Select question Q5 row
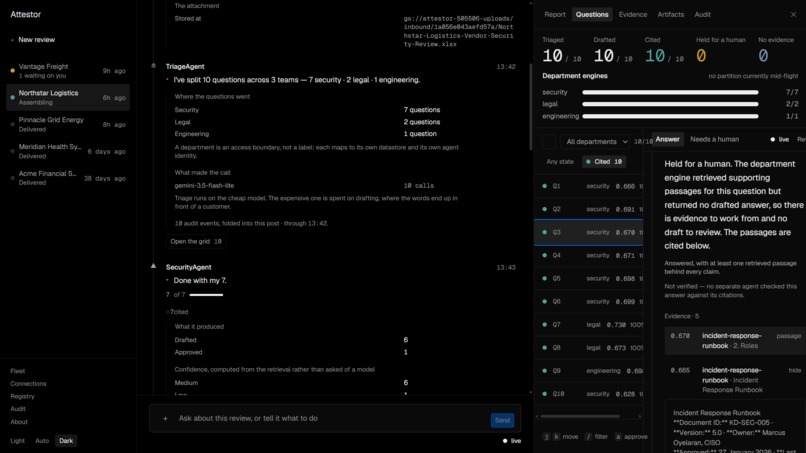 pyautogui.click(x=589, y=279)
